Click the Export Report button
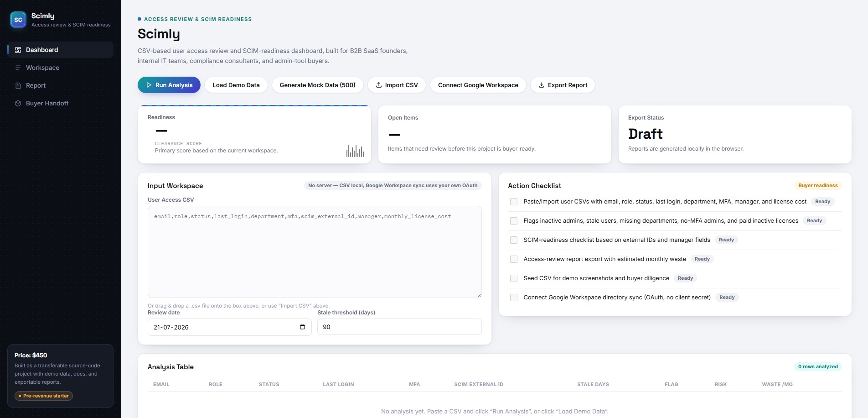 click(563, 85)
